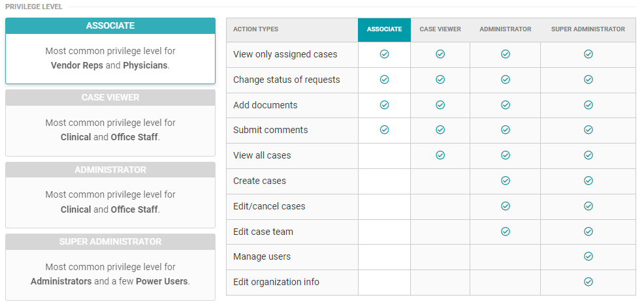Viewport: 644px width, 306px height.
Task: Open the Super Administrator column header
Action: tap(588, 29)
